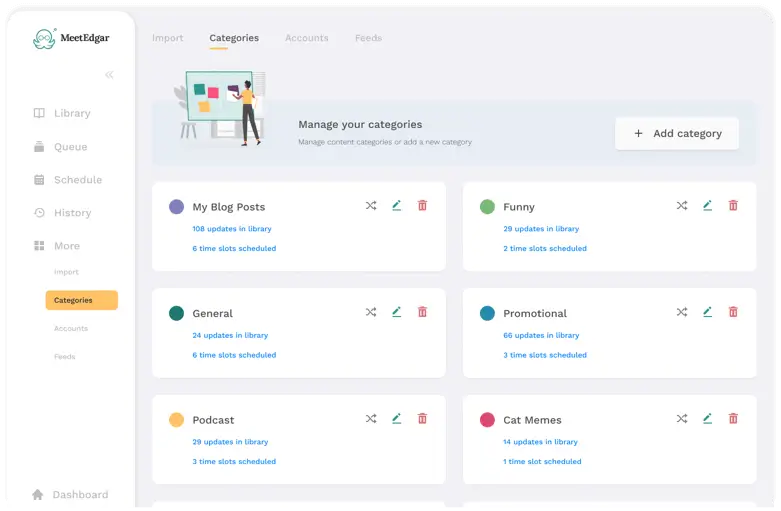
Task: Click dark teal color dot of General
Action: pyautogui.click(x=176, y=313)
